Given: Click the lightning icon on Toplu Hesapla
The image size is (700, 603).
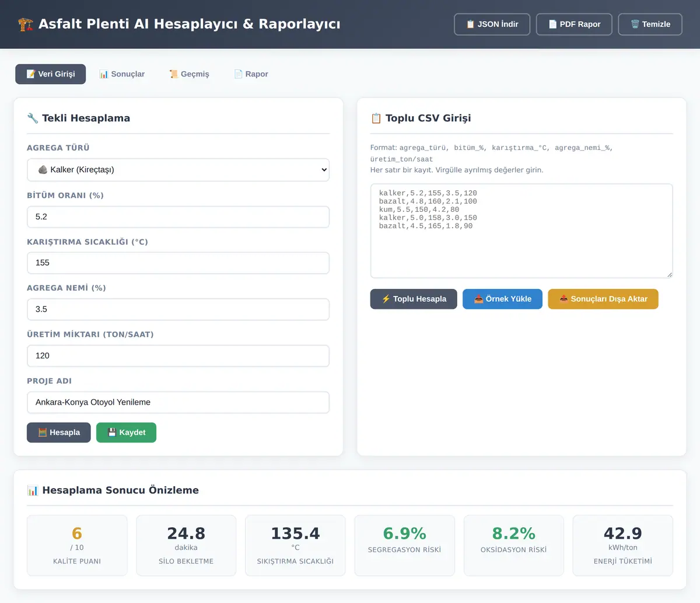Looking at the screenshot, I should click(x=386, y=299).
